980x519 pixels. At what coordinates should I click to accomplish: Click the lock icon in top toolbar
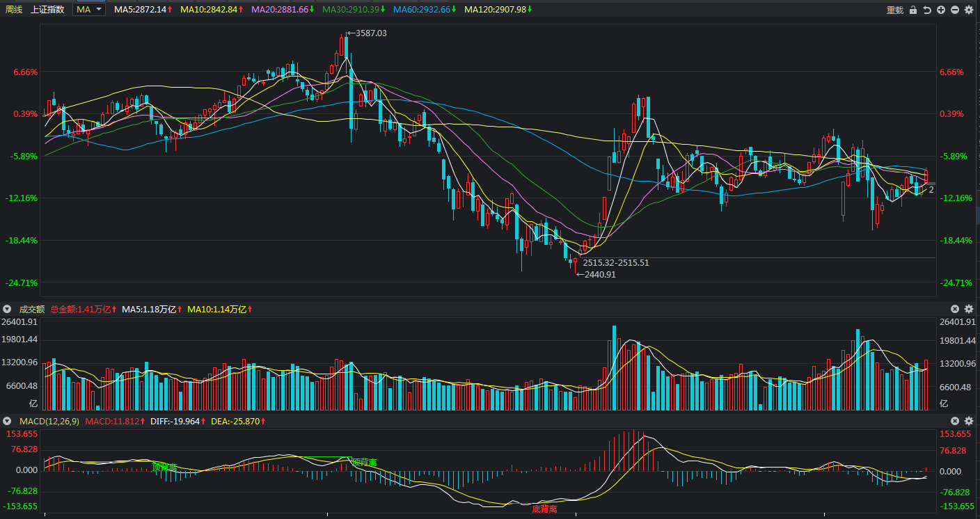coord(913,10)
